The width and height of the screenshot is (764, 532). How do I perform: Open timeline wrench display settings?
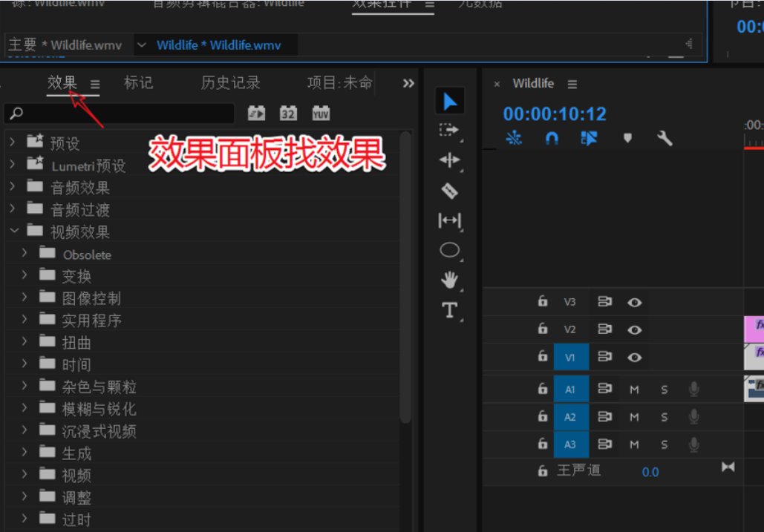click(x=665, y=138)
